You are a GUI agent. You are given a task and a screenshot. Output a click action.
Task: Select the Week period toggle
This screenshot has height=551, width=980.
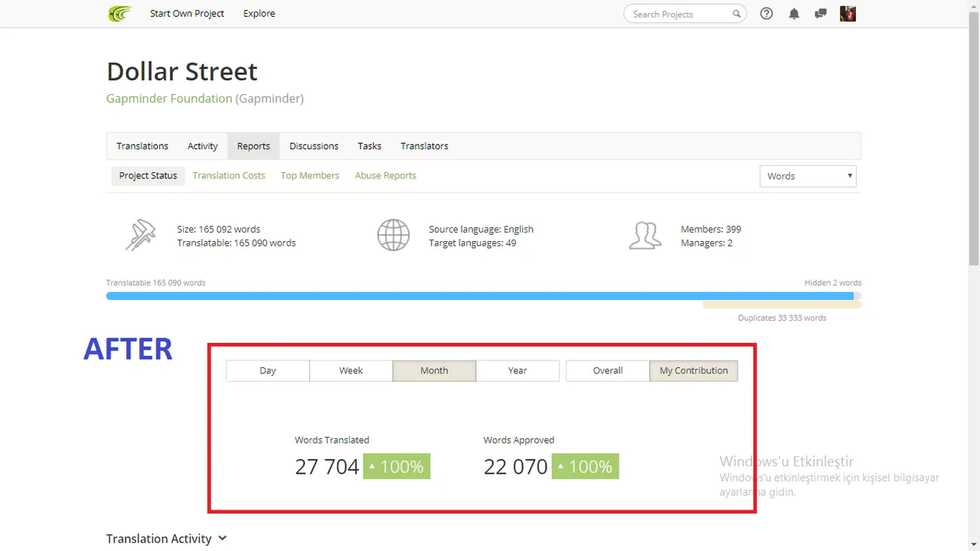coord(351,370)
